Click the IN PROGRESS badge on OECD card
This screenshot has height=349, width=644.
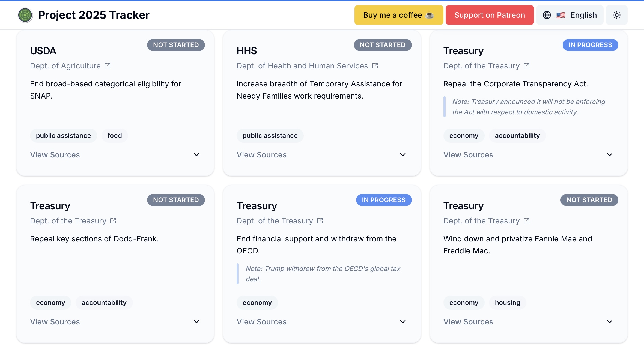383,200
